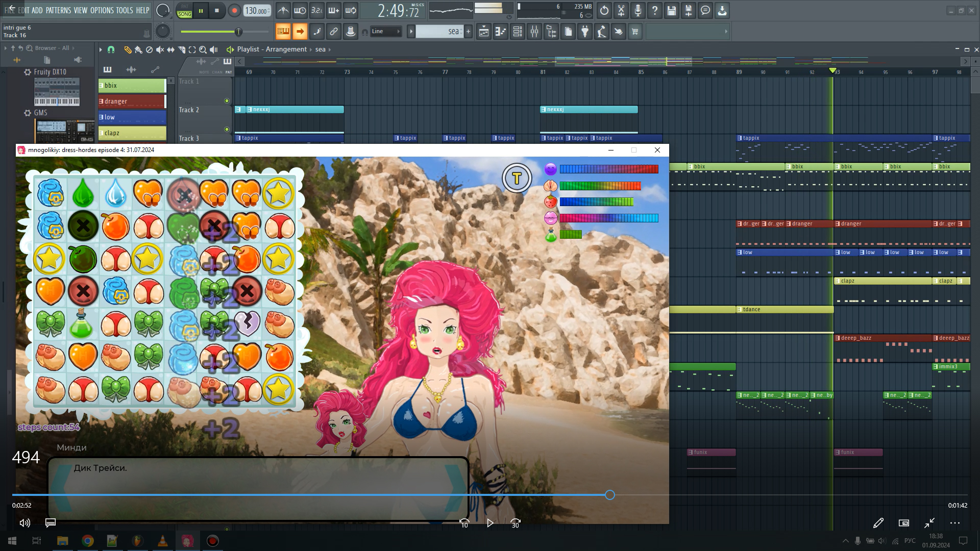Open the OPTIONS menu
Image resolution: width=980 pixels, height=551 pixels.
click(102, 10)
